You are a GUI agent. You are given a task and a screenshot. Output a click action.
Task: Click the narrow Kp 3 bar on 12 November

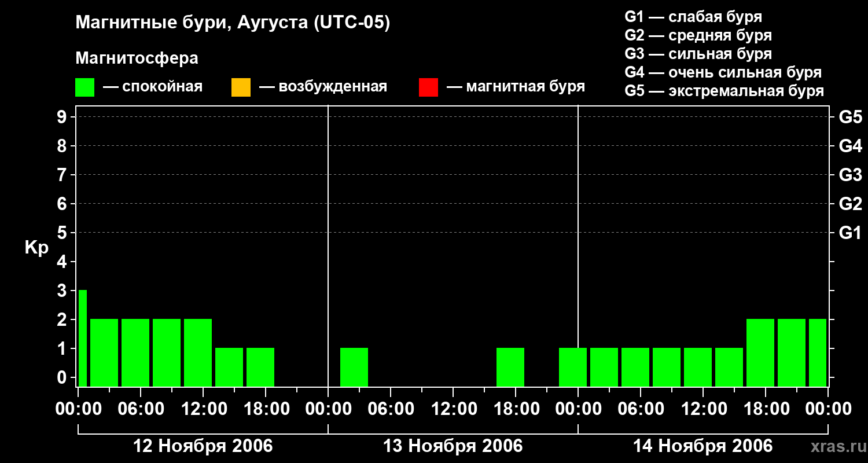pyautogui.click(x=83, y=338)
